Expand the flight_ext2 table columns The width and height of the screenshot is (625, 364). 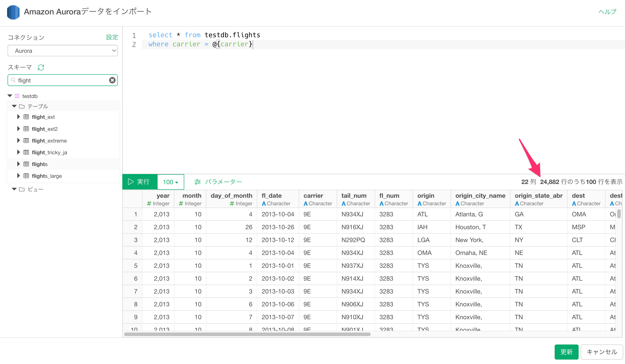pyautogui.click(x=18, y=129)
